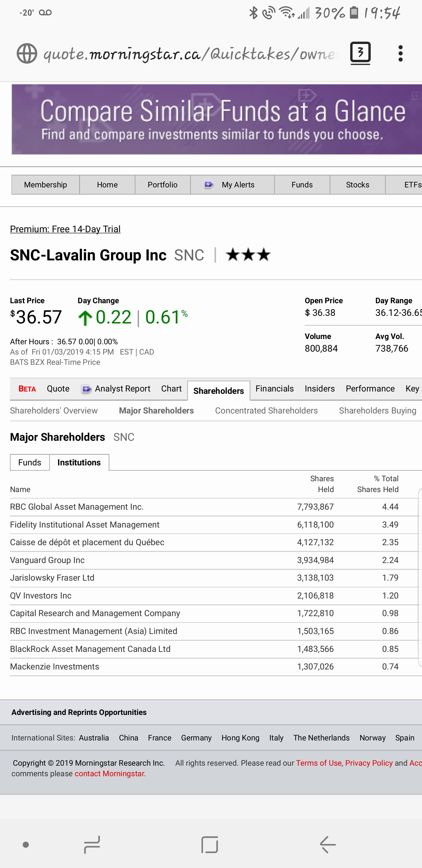Tap the globe site info icon
The width and height of the screenshot is (422, 868).
27,54
